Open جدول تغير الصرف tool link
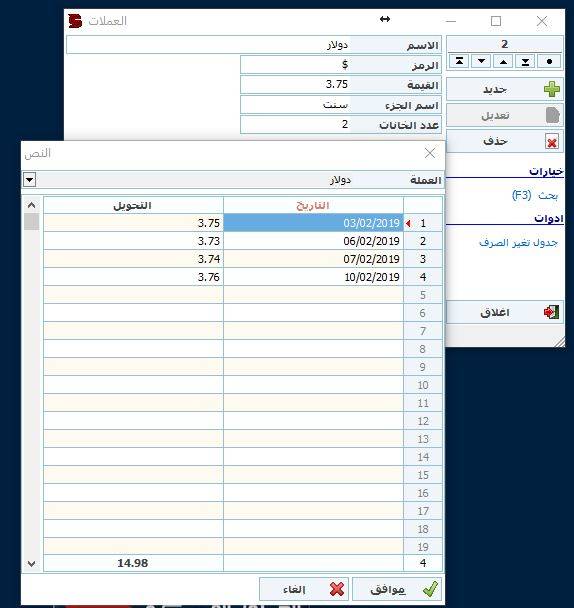The width and height of the screenshot is (574, 608). [x=519, y=243]
